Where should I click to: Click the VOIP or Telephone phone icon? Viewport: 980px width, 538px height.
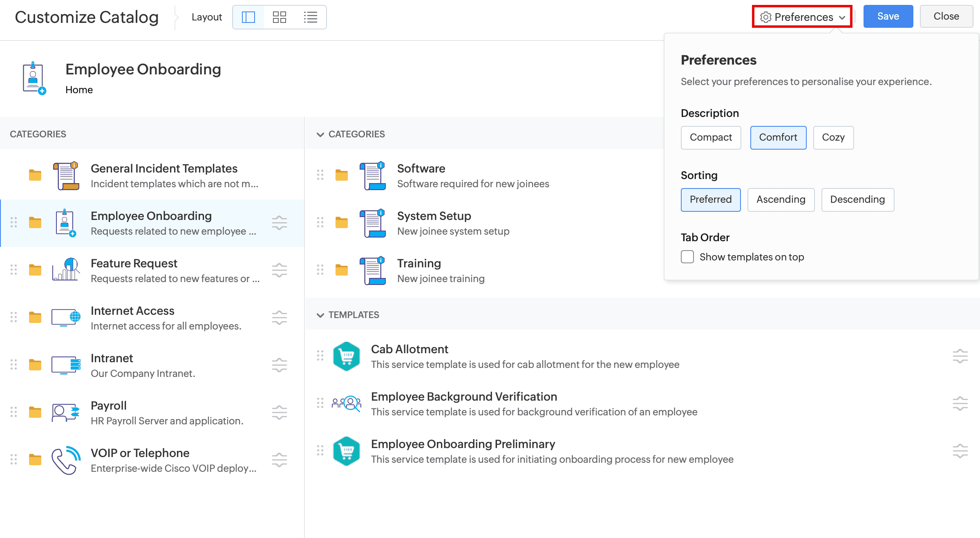coord(66,460)
